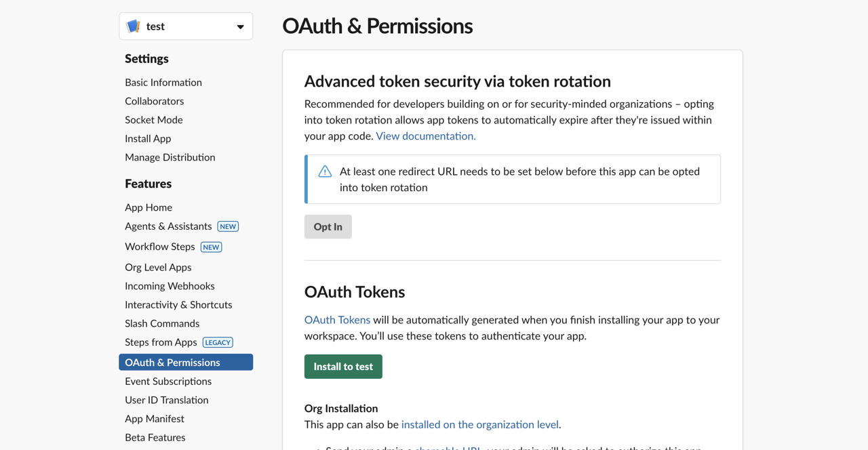Click the redirect URL warning message text

coord(519,180)
